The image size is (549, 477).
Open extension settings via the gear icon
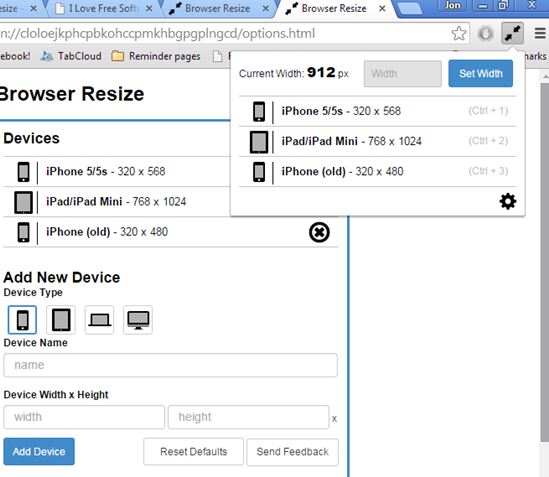[x=508, y=201]
